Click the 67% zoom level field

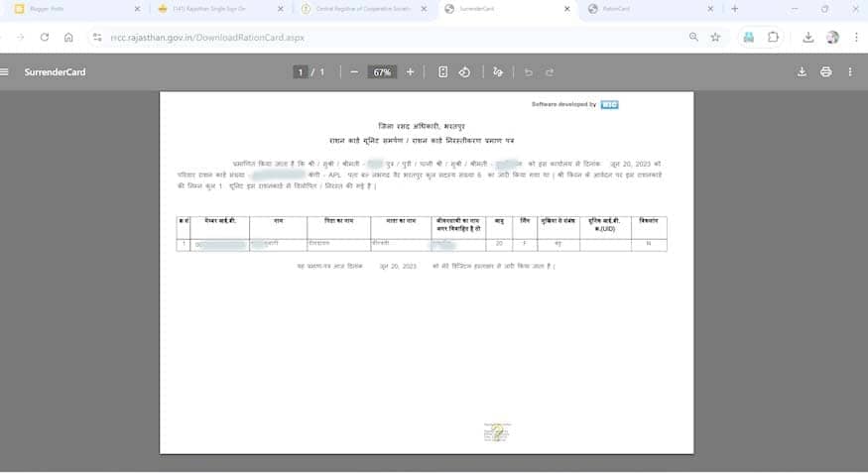381,71
